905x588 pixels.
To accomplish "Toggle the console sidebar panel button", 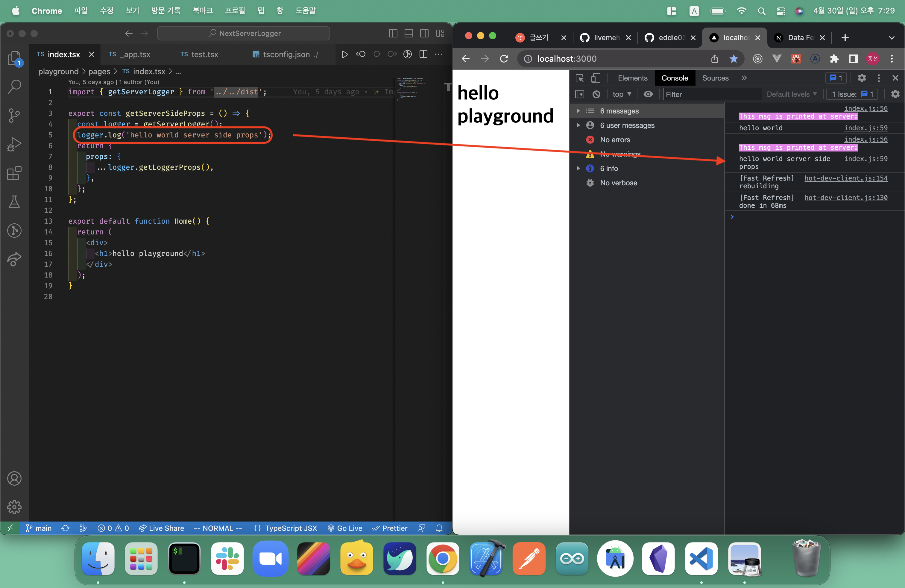I will coord(579,94).
